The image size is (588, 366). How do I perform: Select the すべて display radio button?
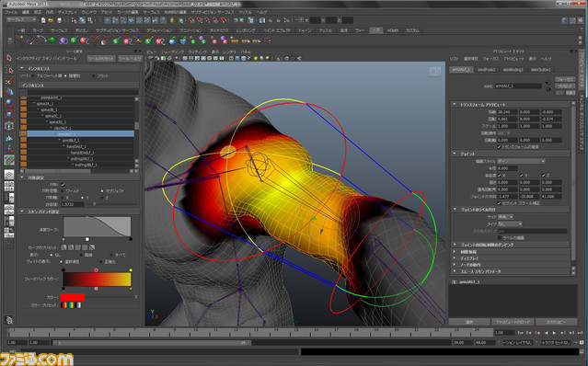click(111, 255)
